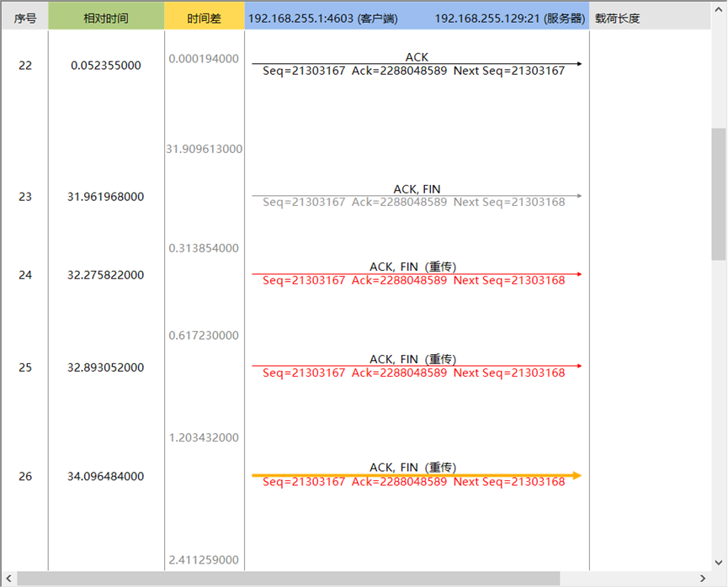The image size is (728, 587).
Task: Select packet row number 26
Action: point(25,476)
